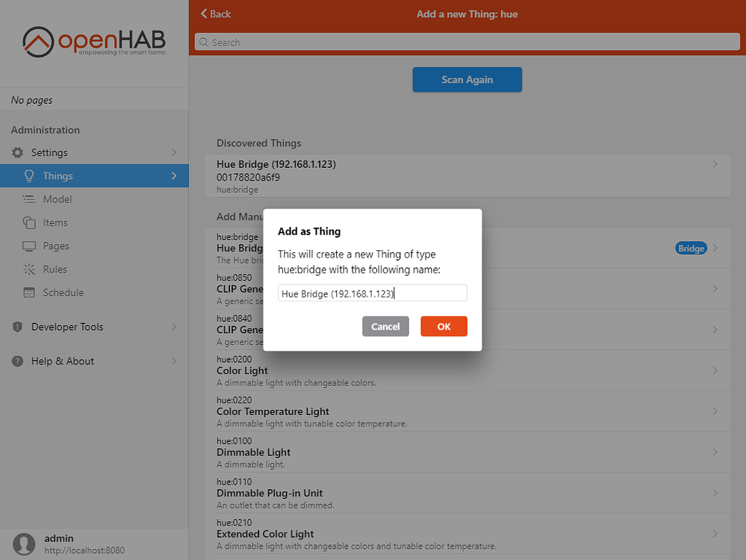Select the Settings gear icon in sidebar
746x560 pixels.
(x=16, y=152)
